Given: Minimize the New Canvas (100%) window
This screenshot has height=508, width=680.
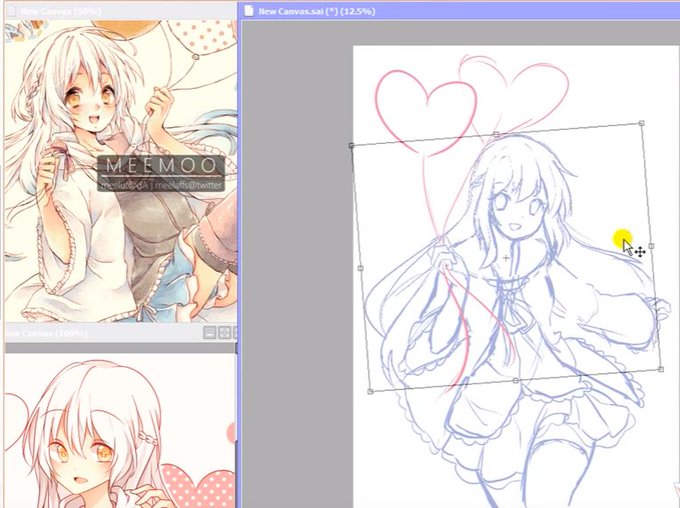Looking at the screenshot, I should [x=209, y=333].
